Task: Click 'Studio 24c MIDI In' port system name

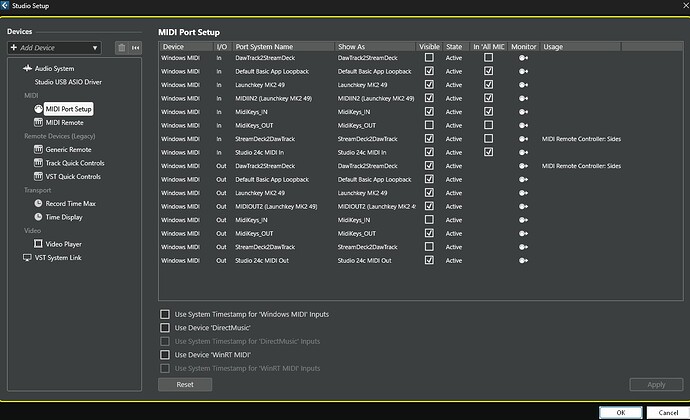Action: [259, 152]
